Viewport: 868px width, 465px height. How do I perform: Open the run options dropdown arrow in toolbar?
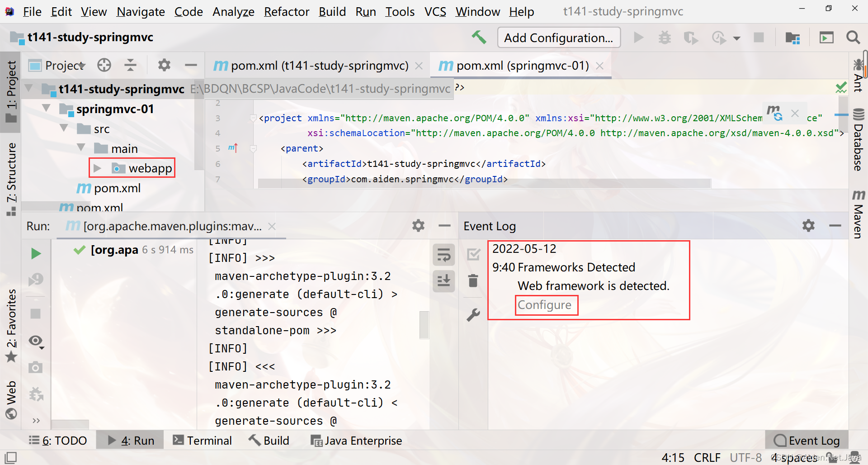coord(736,38)
